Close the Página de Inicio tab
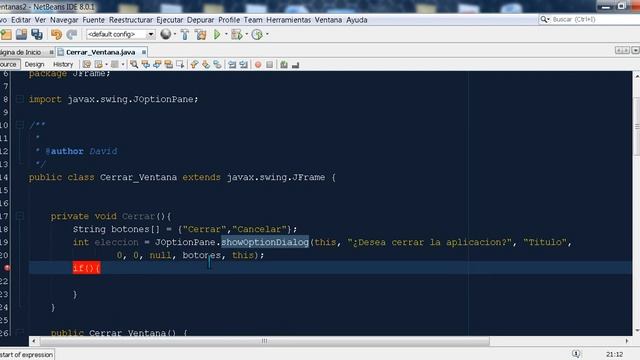The height and width of the screenshot is (360, 640). click(51, 52)
